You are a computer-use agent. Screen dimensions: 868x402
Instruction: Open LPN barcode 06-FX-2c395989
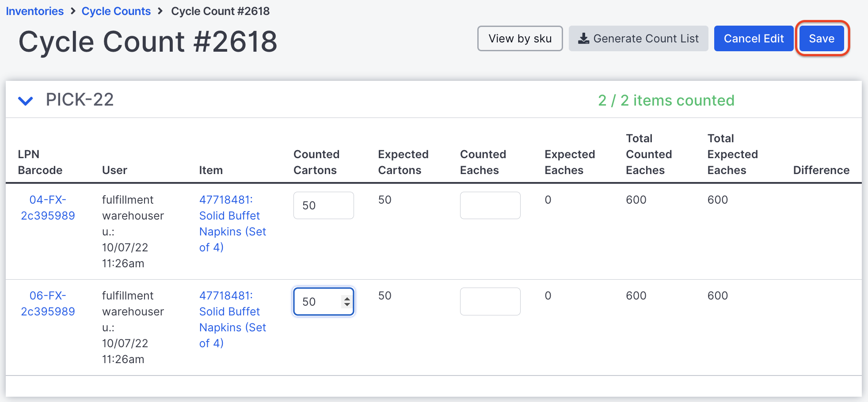[x=48, y=303]
